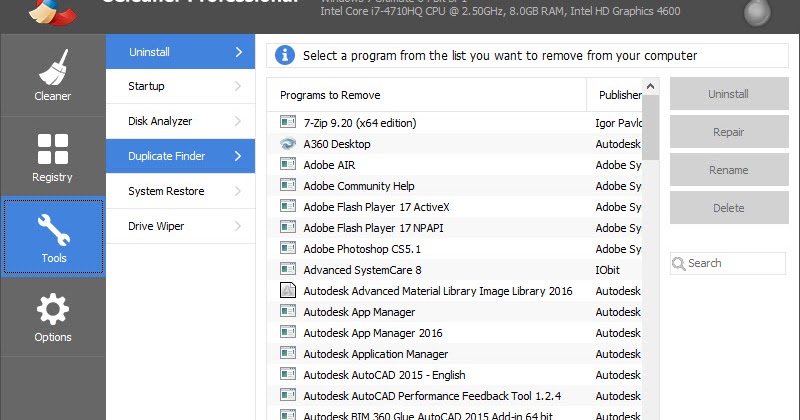Click the program list scrollbar thumb
The width and height of the screenshot is (800, 420).
tap(651, 128)
